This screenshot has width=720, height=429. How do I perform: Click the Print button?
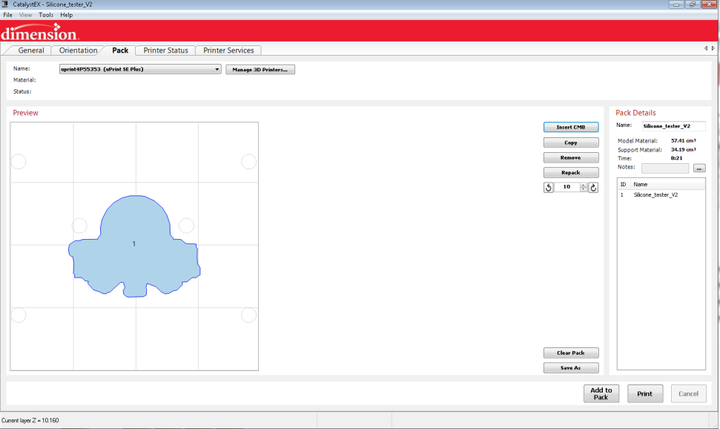(x=645, y=394)
